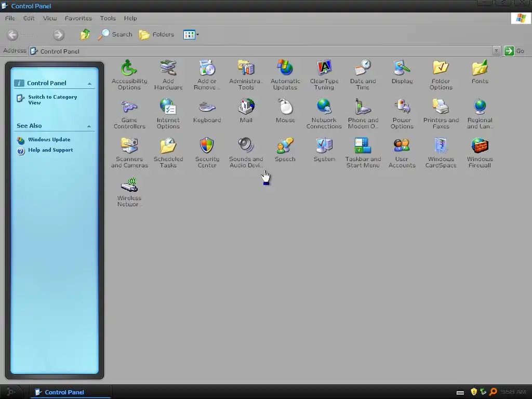Open Accessibility Options applet

(129, 75)
